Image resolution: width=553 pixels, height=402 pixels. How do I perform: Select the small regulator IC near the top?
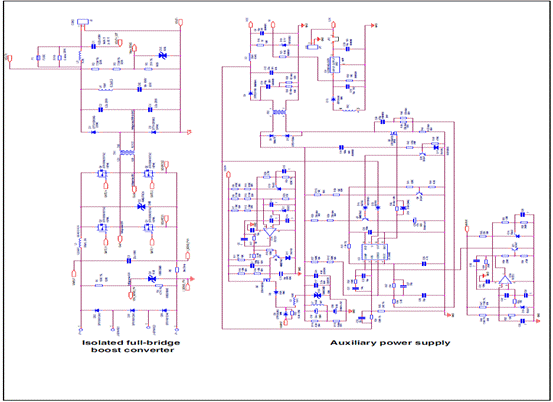[x=334, y=65]
